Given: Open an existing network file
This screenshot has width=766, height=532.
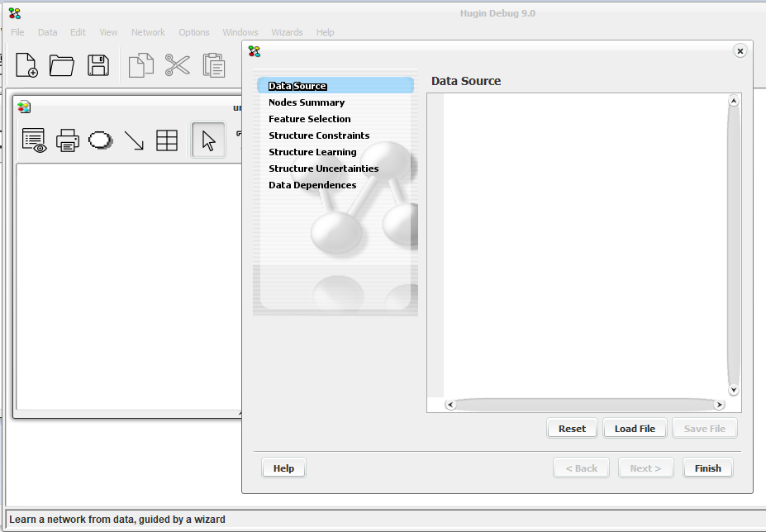Looking at the screenshot, I should coord(62,66).
